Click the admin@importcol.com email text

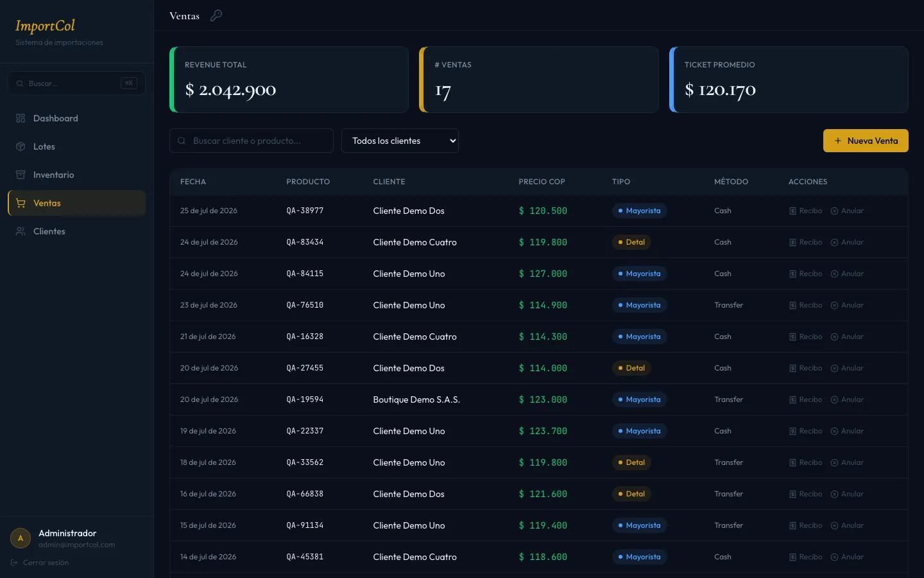pos(76,545)
